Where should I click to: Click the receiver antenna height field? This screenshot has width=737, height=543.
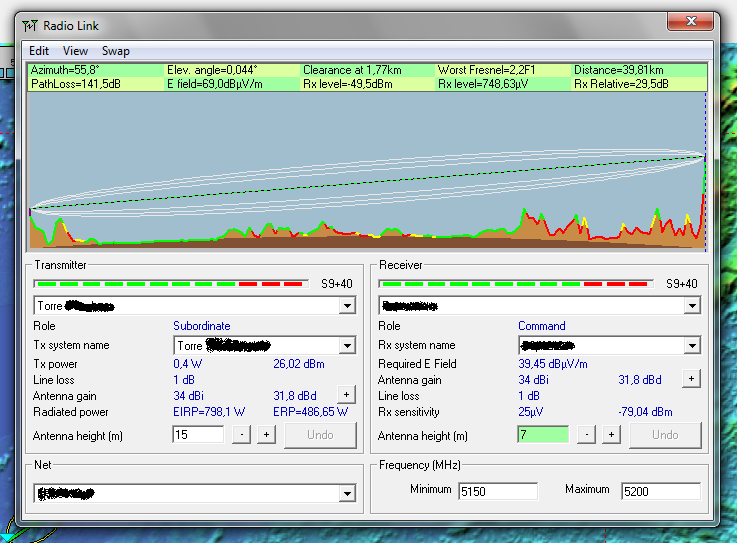tap(542, 435)
